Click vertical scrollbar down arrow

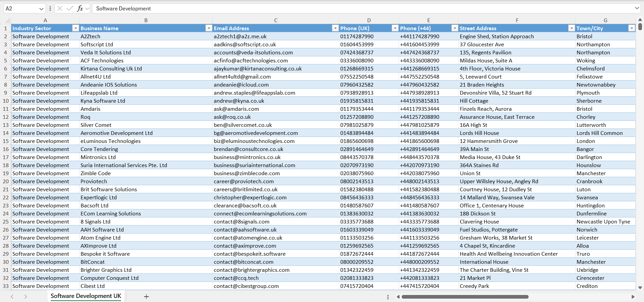(x=640, y=288)
